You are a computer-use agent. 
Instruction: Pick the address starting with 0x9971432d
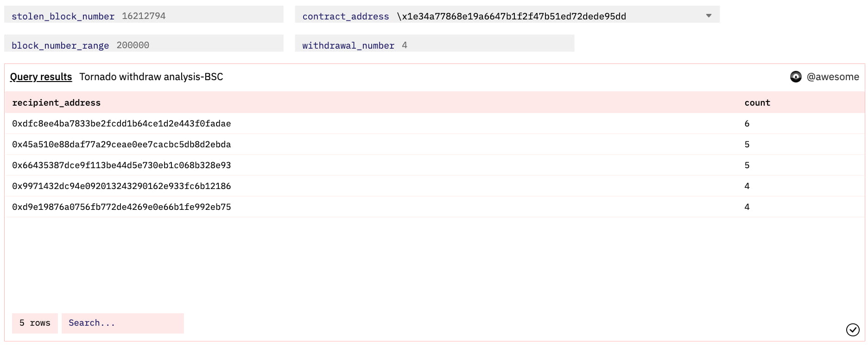[x=121, y=186]
